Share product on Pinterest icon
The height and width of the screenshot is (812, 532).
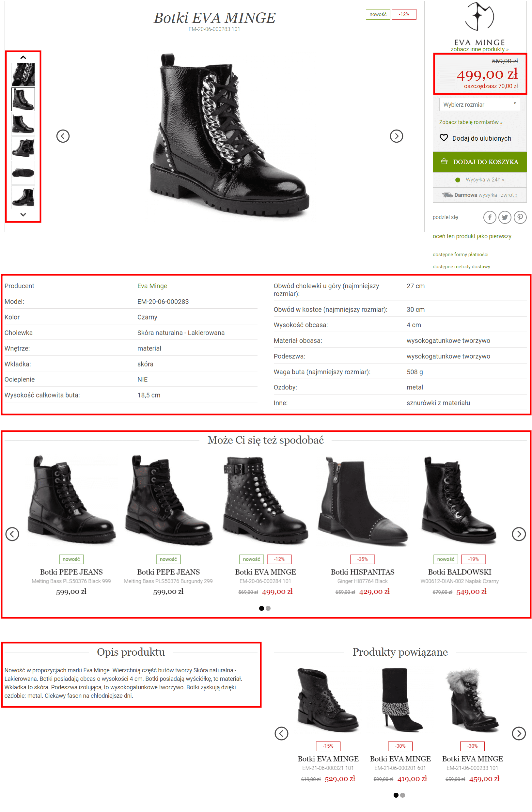coord(520,217)
